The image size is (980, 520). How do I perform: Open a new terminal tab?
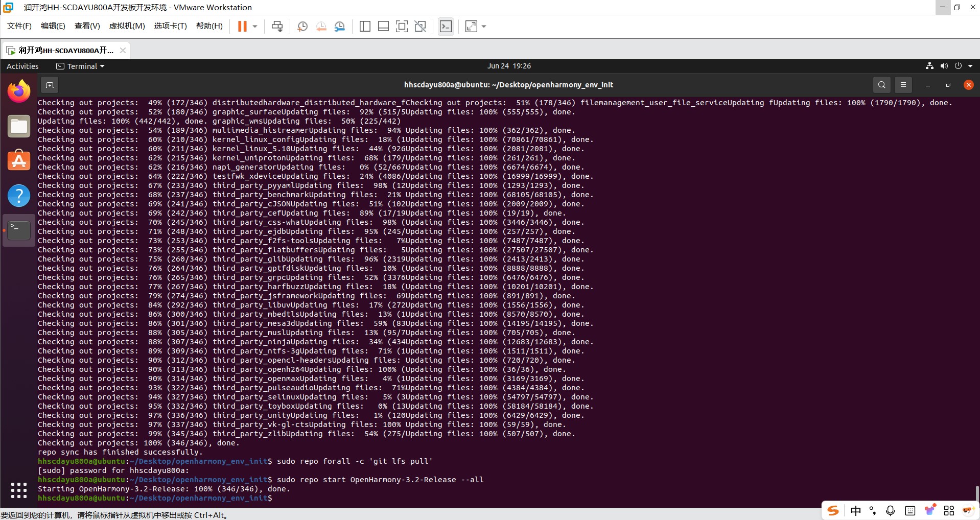click(50, 85)
